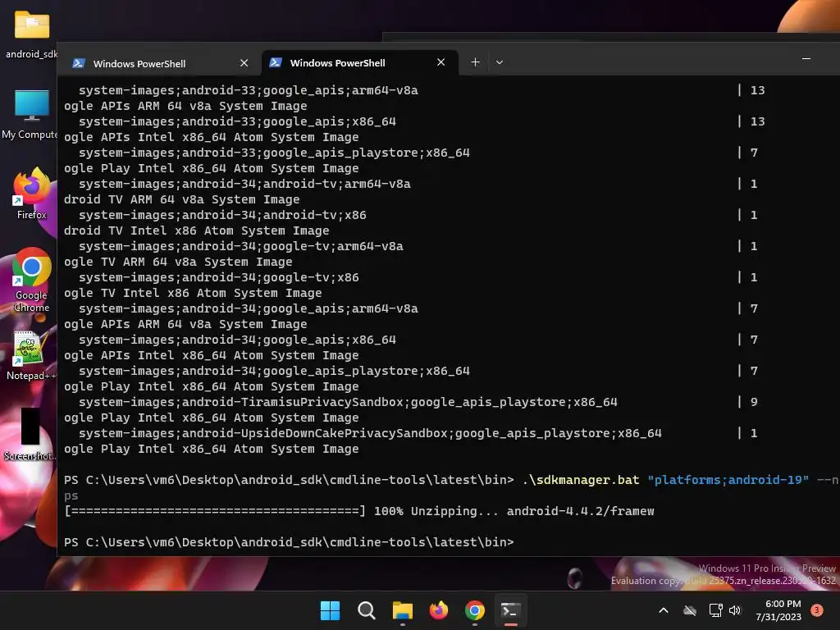The width and height of the screenshot is (840, 630).
Task: Click version 9 in TiramisuPrivacySandbox row
Action: (754, 402)
